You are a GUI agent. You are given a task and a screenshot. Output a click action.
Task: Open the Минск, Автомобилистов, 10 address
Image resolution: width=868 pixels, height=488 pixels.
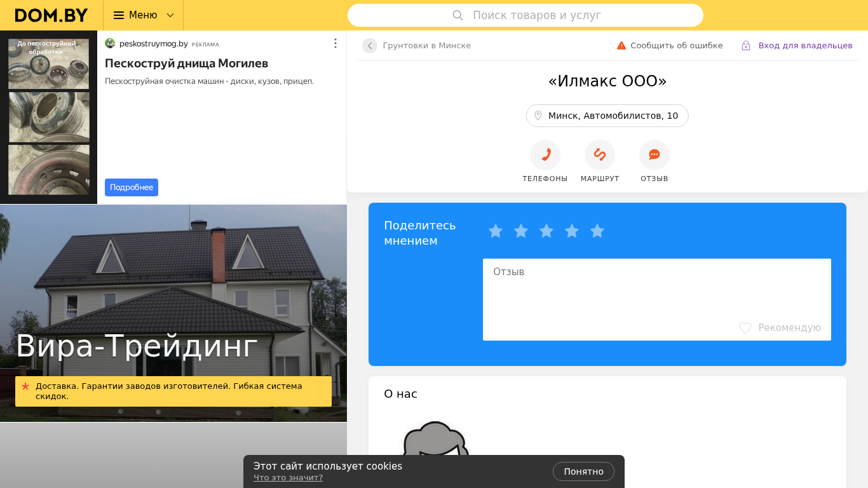point(607,116)
